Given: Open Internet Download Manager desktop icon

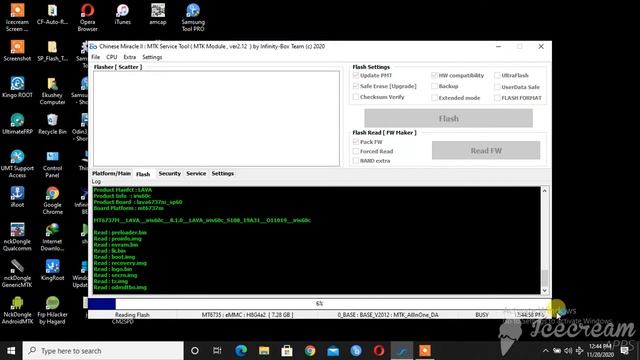Looking at the screenshot, I should [52, 237].
